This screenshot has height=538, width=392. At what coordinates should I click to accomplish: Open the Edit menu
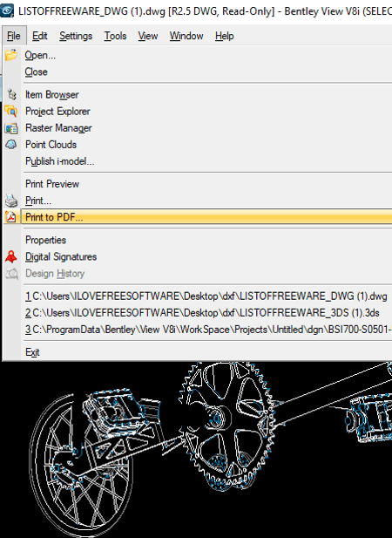40,36
